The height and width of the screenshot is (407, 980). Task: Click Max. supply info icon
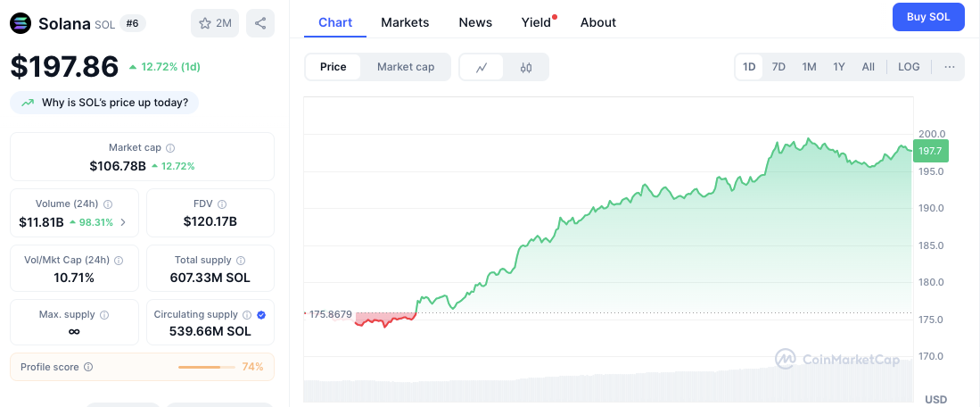tap(104, 314)
